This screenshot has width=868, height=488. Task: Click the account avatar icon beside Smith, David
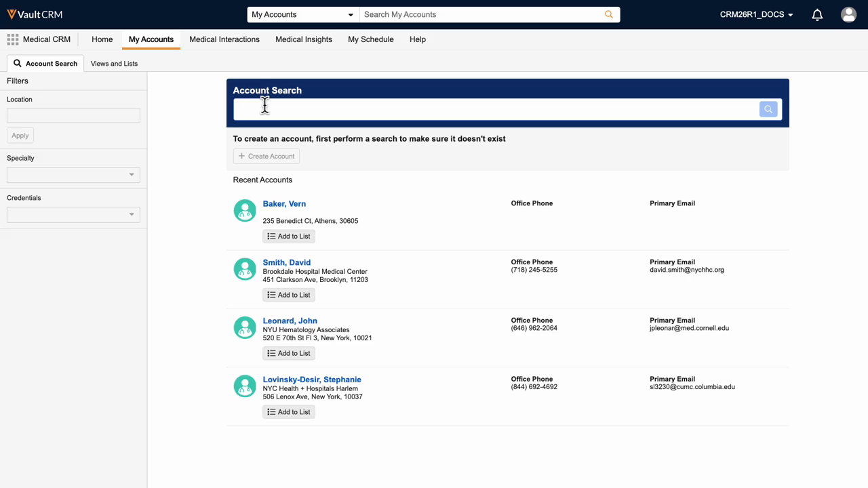[x=245, y=269]
